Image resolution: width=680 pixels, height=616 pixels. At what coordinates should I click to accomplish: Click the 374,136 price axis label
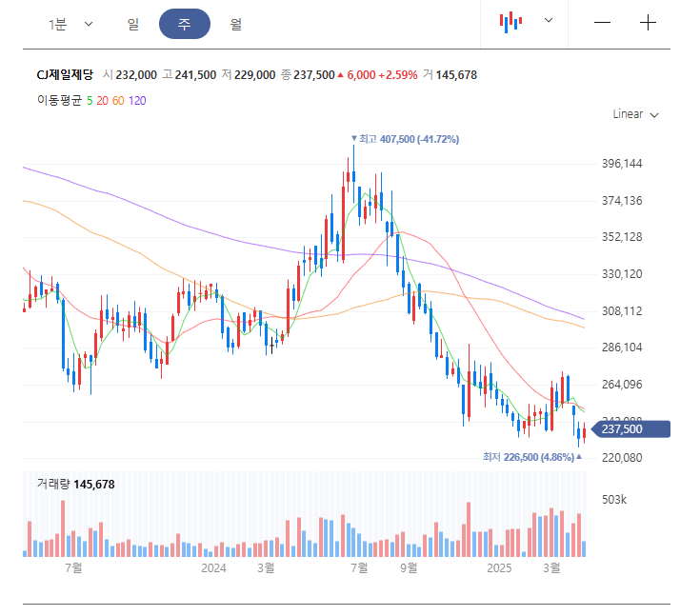click(622, 201)
